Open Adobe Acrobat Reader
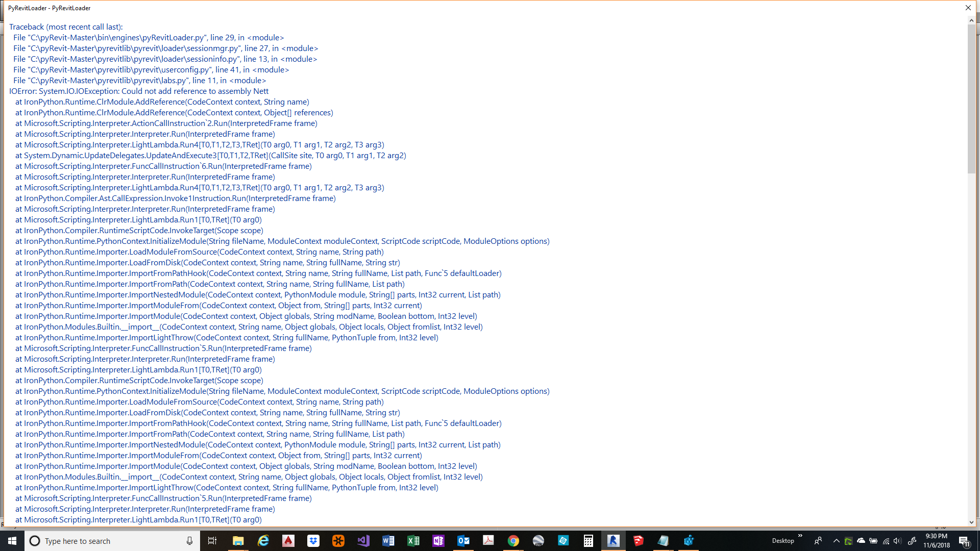Screen dimensions: 980x551 pyautogui.click(x=488, y=541)
